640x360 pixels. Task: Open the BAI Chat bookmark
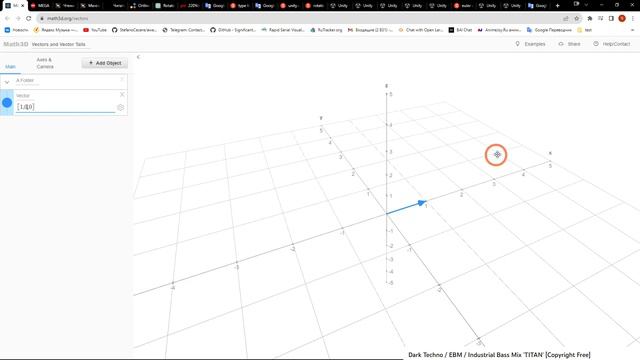[460, 30]
